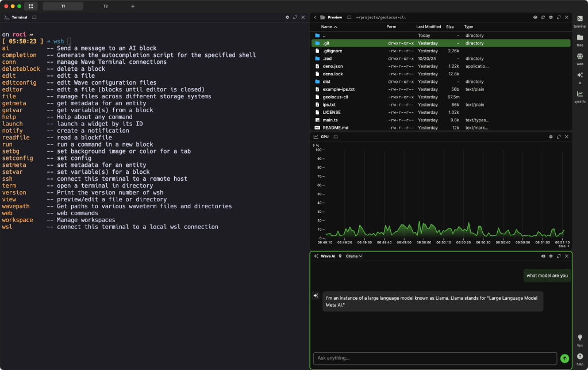Image resolution: width=588 pixels, height=370 pixels.
Task: Refresh the Preview file listing
Action: [x=543, y=17]
